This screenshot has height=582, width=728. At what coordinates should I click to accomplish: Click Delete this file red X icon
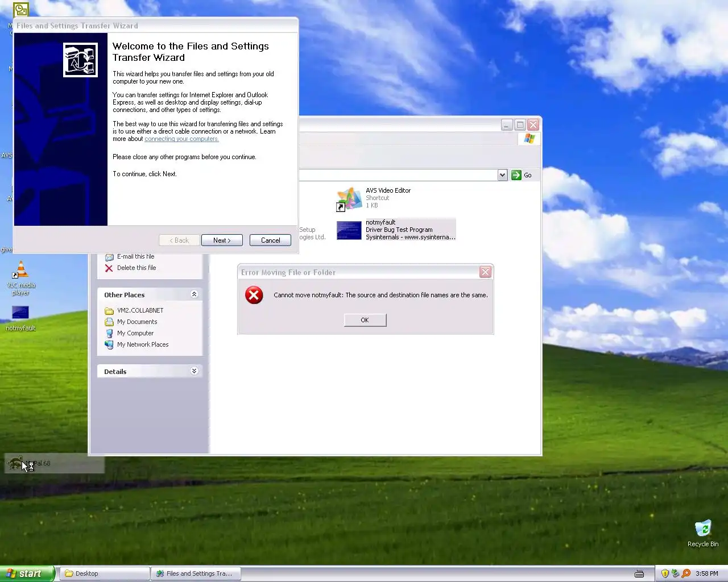(x=109, y=268)
